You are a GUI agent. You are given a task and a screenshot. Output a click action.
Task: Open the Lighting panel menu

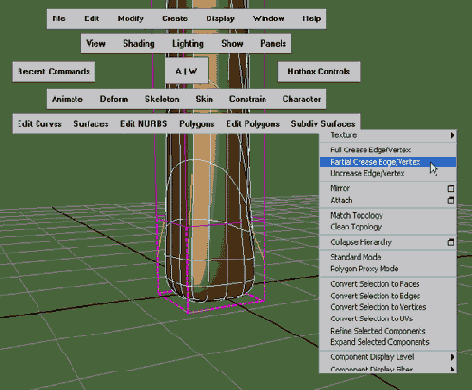(188, 44)
